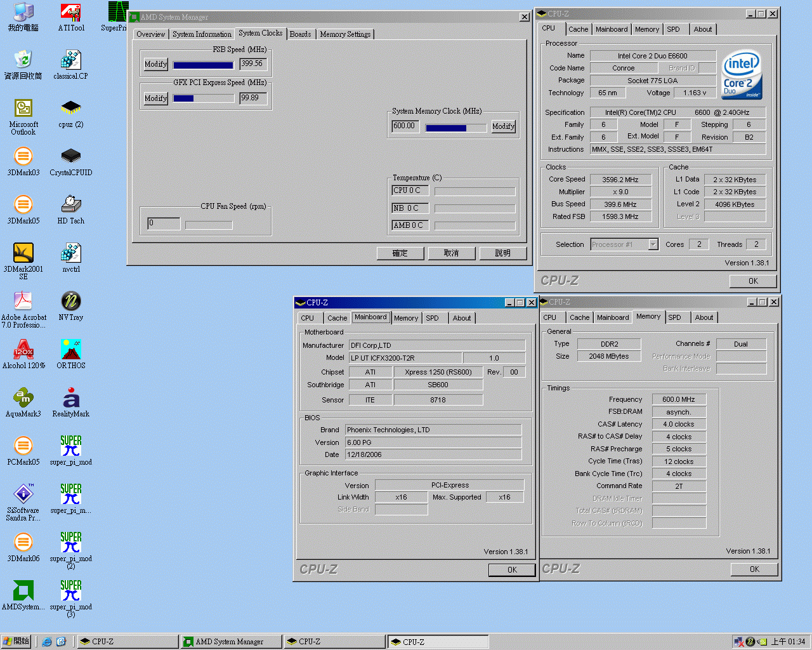This screenshot has width=812, height=650.
Task: Click OK in the Mainboard CPU-Z window
Action: click(x=512, y=570)
